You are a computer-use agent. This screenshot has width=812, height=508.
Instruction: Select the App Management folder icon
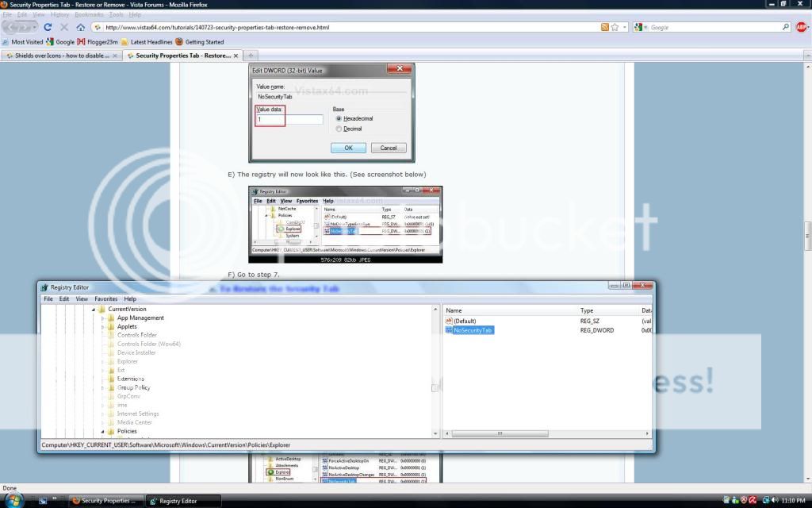[x=111, y=317]
